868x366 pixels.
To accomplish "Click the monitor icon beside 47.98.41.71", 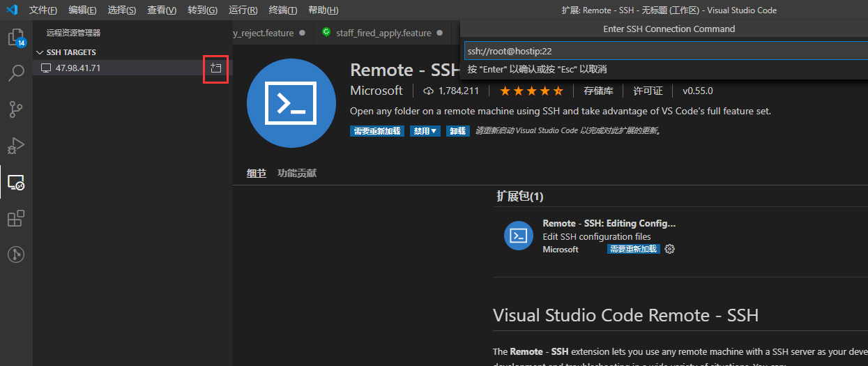I will coord(46,68).
